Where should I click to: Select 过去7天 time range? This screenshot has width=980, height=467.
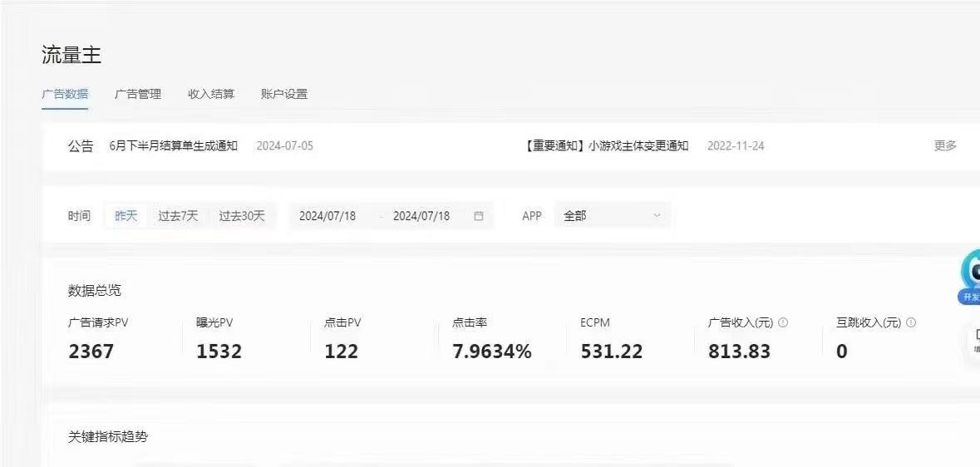click(x=178, y=216)
